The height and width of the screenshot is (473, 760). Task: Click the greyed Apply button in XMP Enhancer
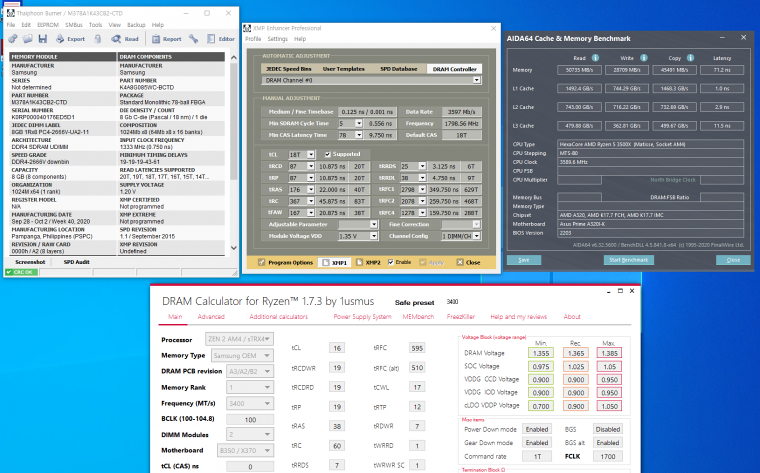point(431,262)
